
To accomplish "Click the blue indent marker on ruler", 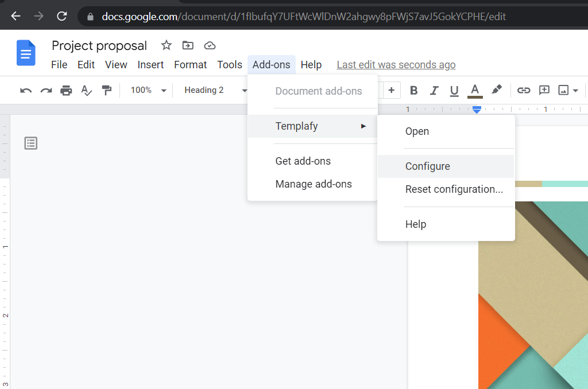I will 477,110.
